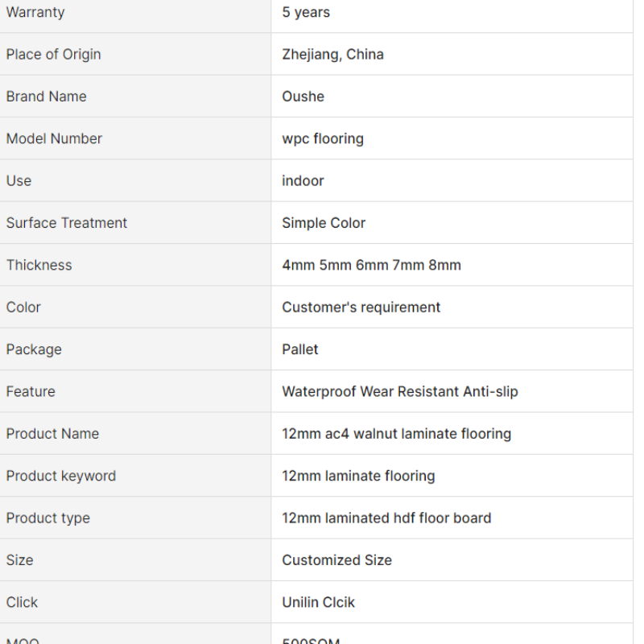Select the 'Unilin Clcik' value
Image resolution: width=644 pixels, height=644 pixels.
(318, 602)
